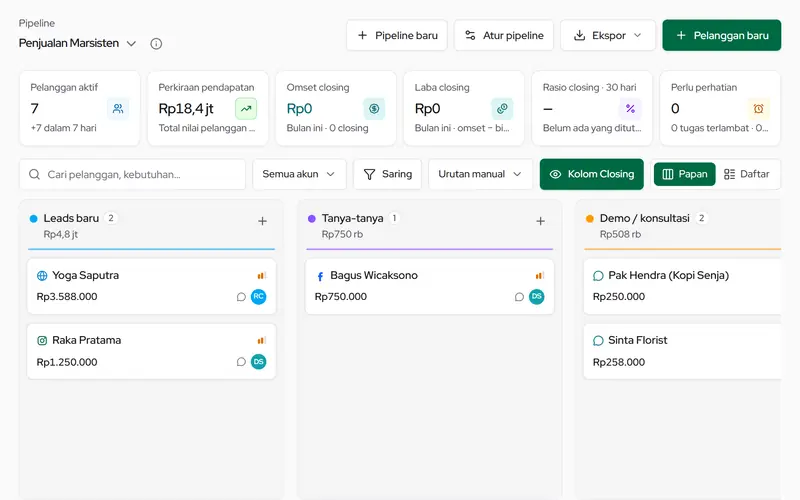Click the Atur pipeline button
800x500 pixels.
pos(504,35)
